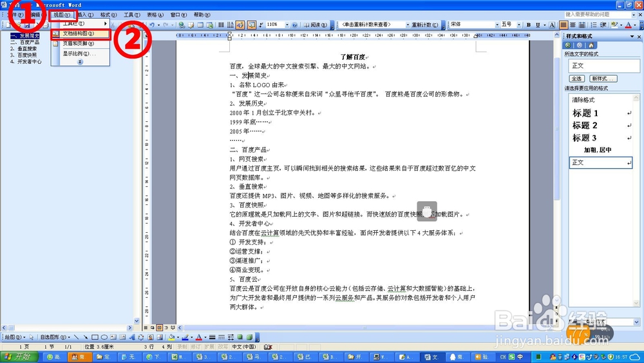Choose 文档结构图 from the View menu
Viewport: 644px width, 363px height.
tap(81, 34)
